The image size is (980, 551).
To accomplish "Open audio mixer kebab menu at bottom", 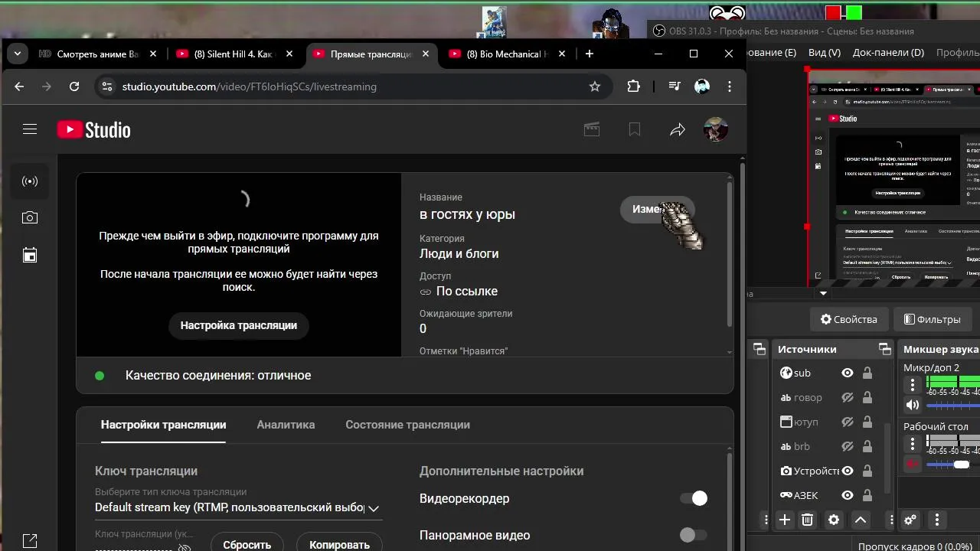I will coord(937,520).
